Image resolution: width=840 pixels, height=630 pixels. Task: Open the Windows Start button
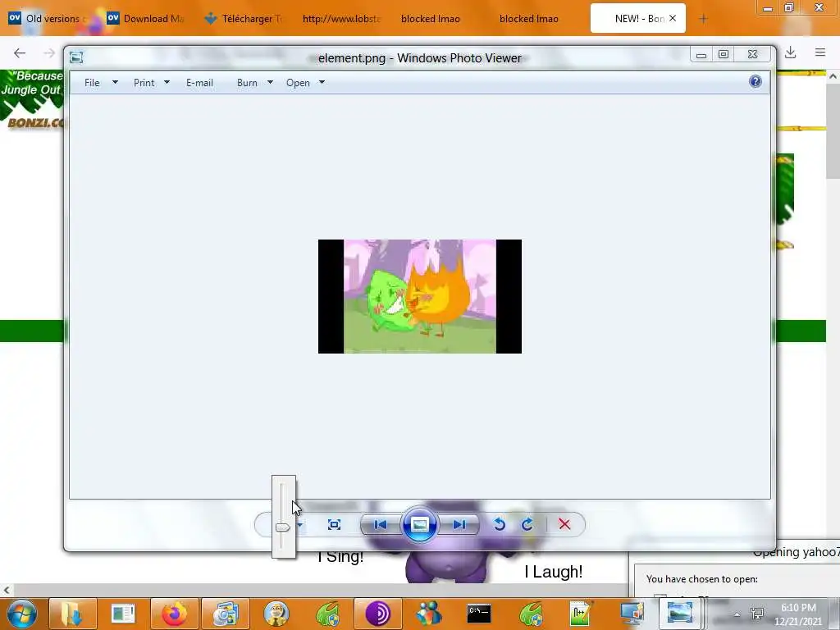tap(21, 614)
